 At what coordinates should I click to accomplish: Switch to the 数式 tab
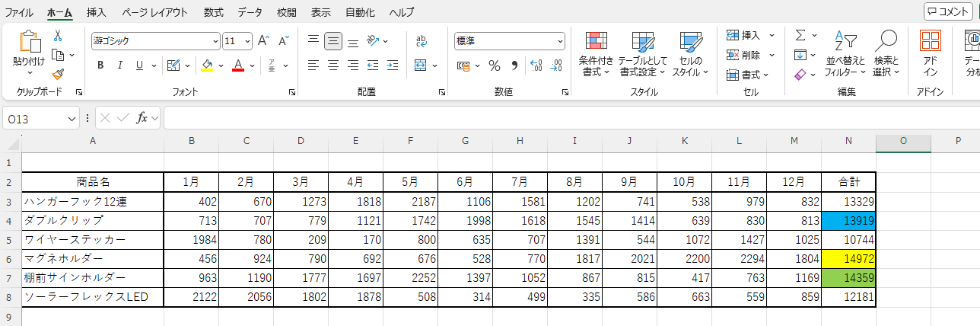coord(214,12)
